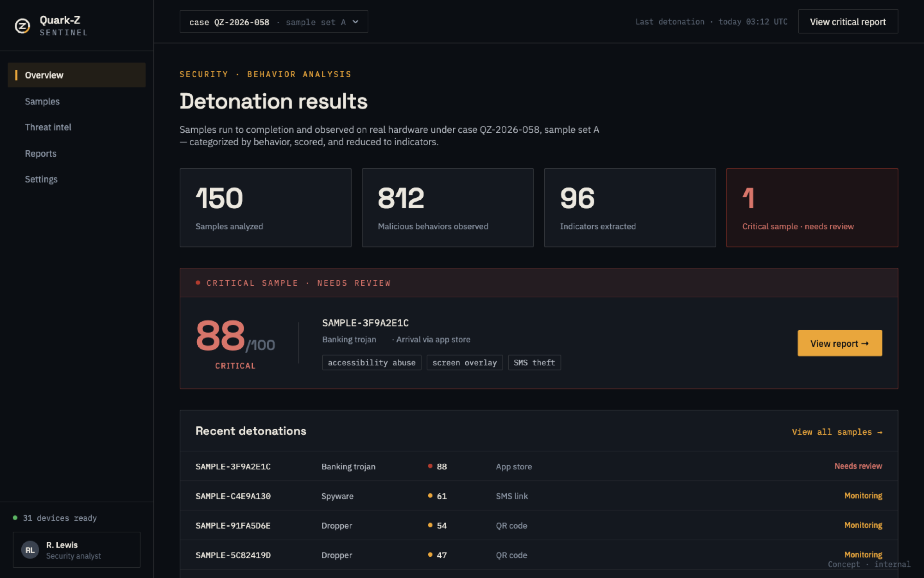Click the Spyware type cell
924x578 pixels.
[x=337, y=496]
